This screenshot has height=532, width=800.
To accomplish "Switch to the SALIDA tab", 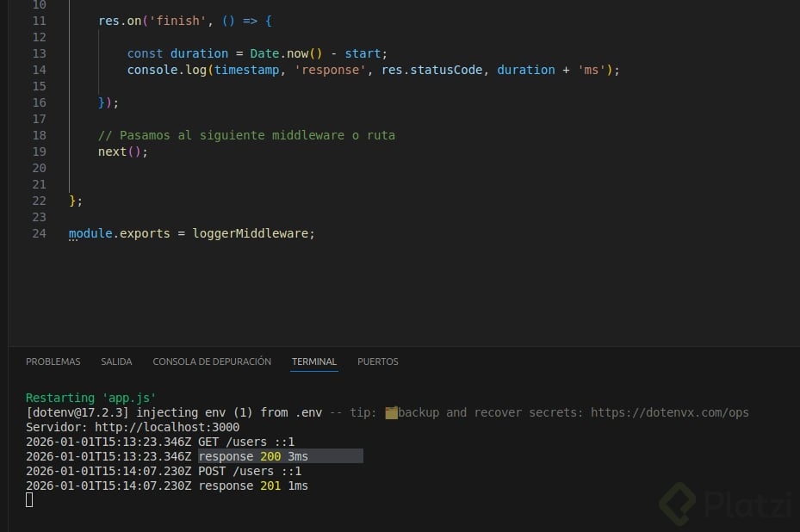I will [x=116, y=362].
